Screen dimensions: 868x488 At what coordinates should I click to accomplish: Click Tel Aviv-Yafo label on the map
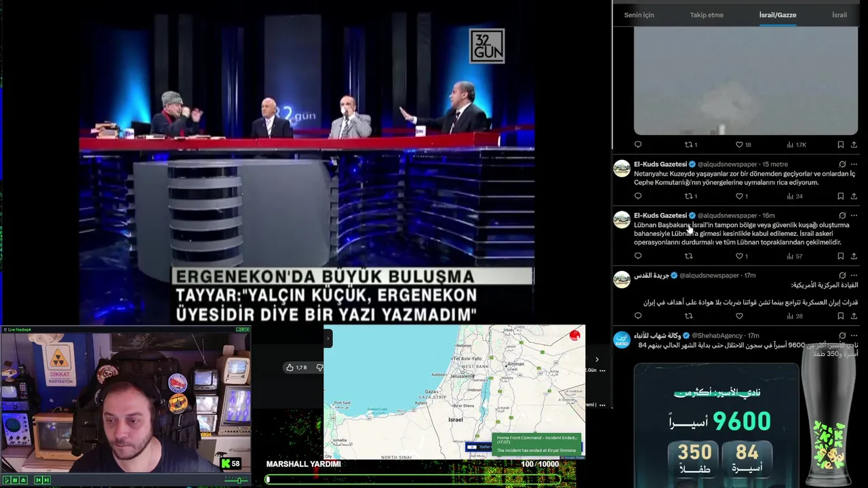(x=468, y=357)
